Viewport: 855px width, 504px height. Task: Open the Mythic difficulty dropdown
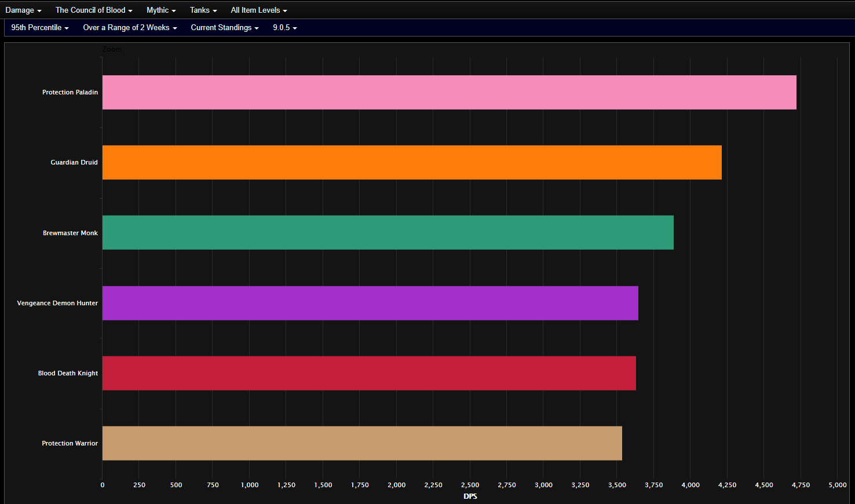pyautogui.click(x=161, y=10)
